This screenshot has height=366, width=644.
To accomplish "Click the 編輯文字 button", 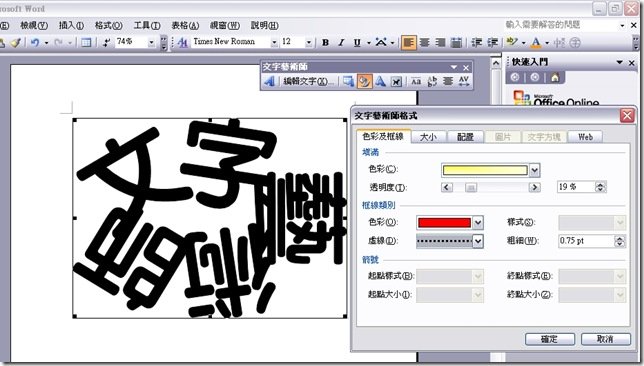I will (308, 81).
